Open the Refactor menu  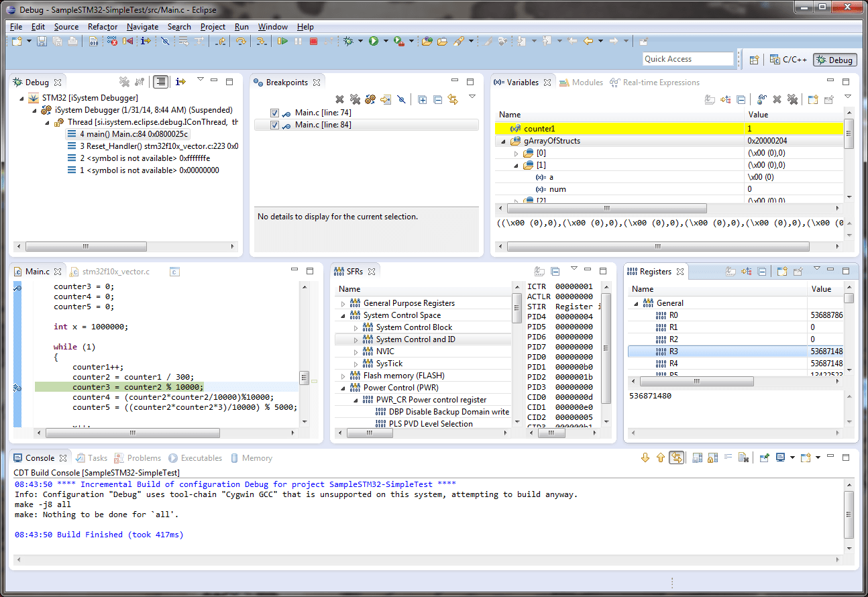coord(102,27)
